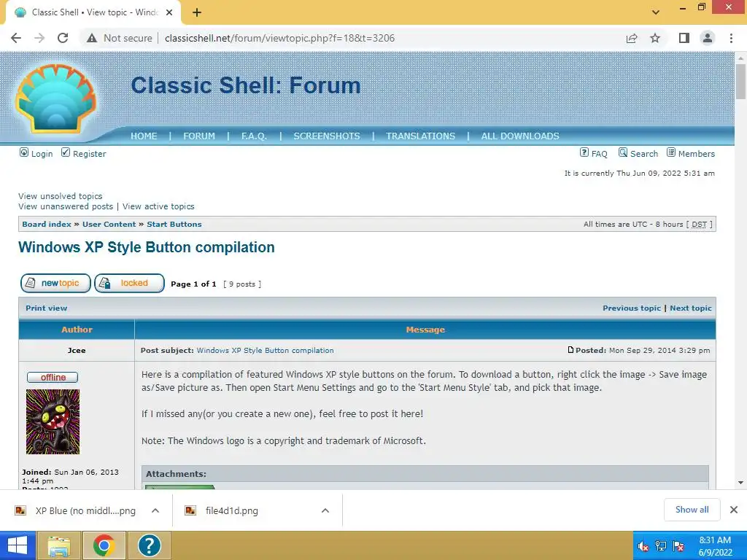The width and height of the screenshot is (747, 560).
Task: Open View unanswered posts link
Action: pos(66,206)
